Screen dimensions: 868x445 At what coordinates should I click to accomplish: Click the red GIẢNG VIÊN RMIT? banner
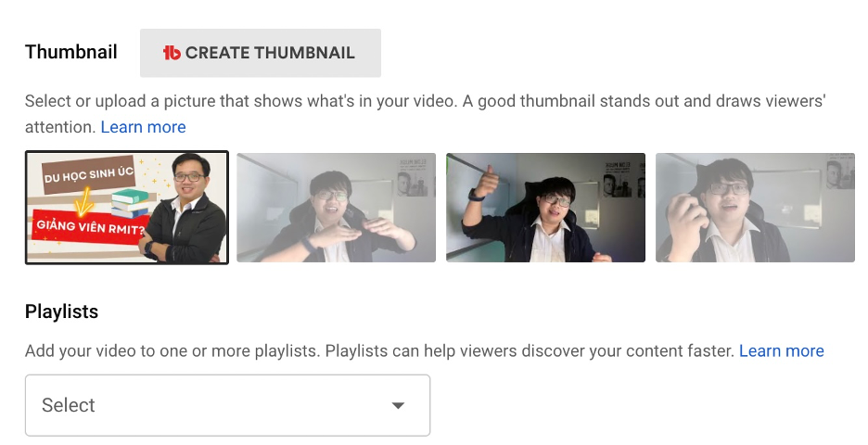pyautogui.click(x=90, y=226)
